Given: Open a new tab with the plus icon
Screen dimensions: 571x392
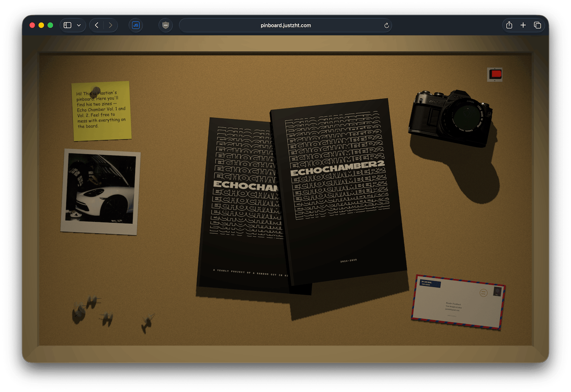Looking at the screenshot, I should coord(523,25).
